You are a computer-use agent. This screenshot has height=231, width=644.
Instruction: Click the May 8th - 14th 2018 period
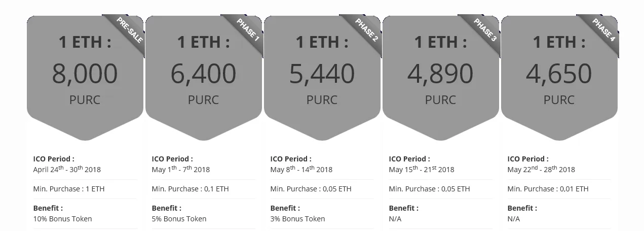pyautogui.click(x=301, y=169)
